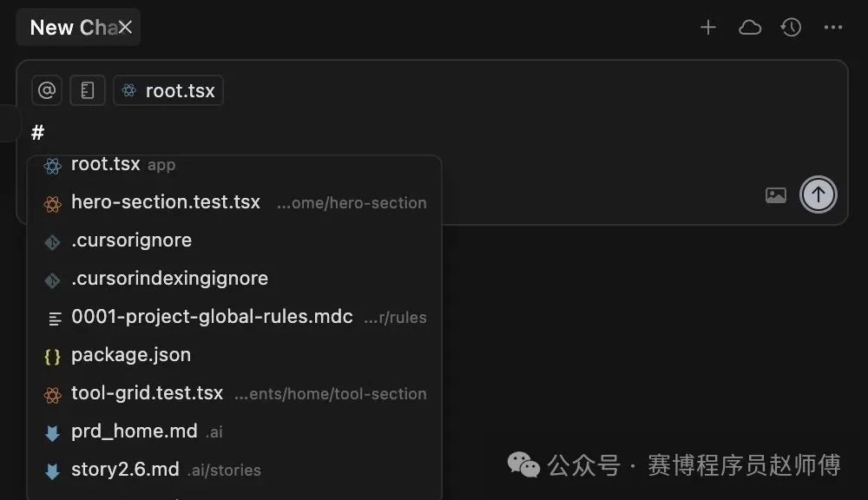Open the three-dot more options menu

point(832,27)
